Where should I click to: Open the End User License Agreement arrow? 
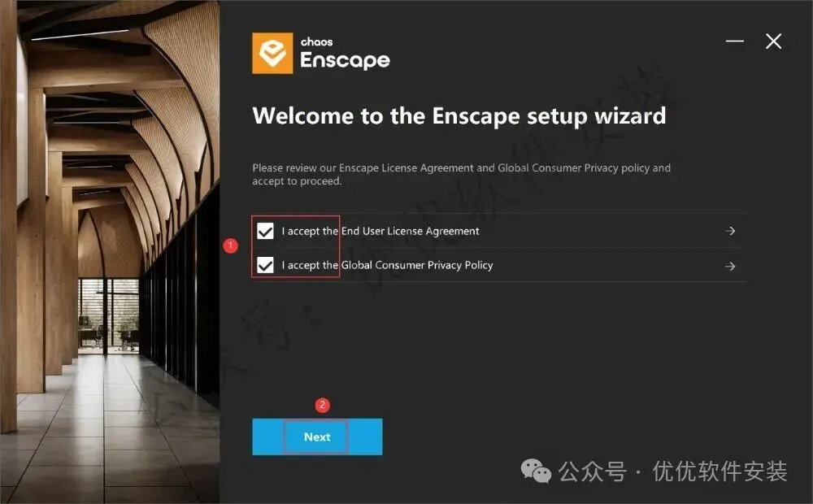(730, 231)
